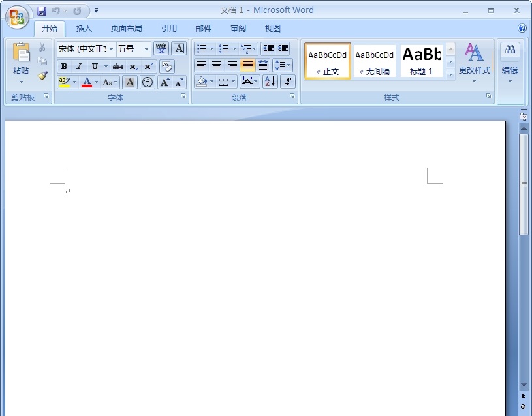Viewport: 532px width, 416px height.
Task: Cut selection with the scissors icon
Action: click(x=42, y=47)
